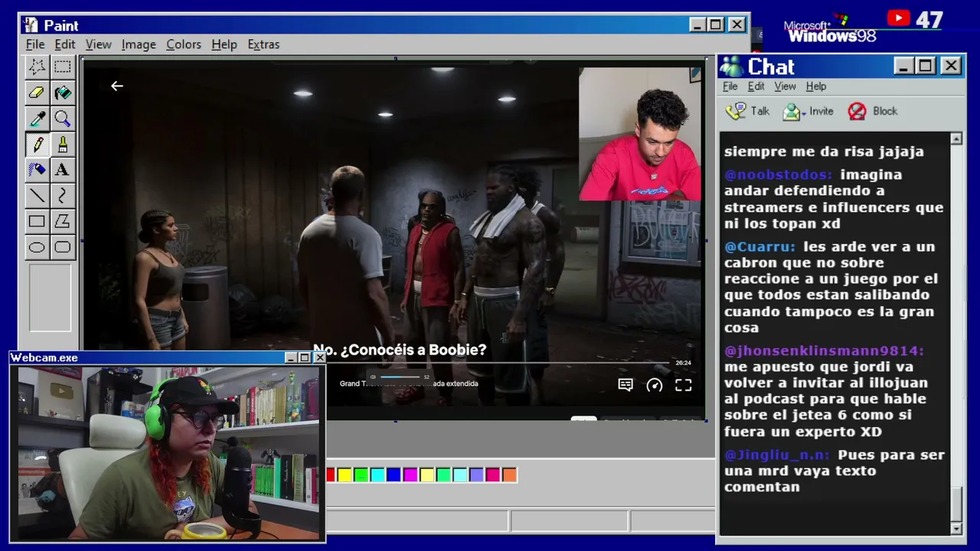The width and height of the screenshot is (980, 551).
Task: Select the Free-Form Select star tool
Action: [x=37, y=67]
